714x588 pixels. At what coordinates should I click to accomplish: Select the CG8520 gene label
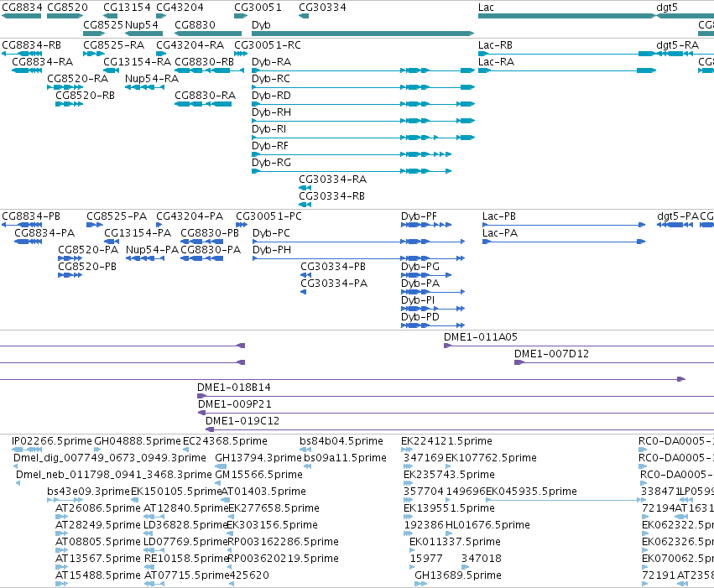(x=67, y=8)
